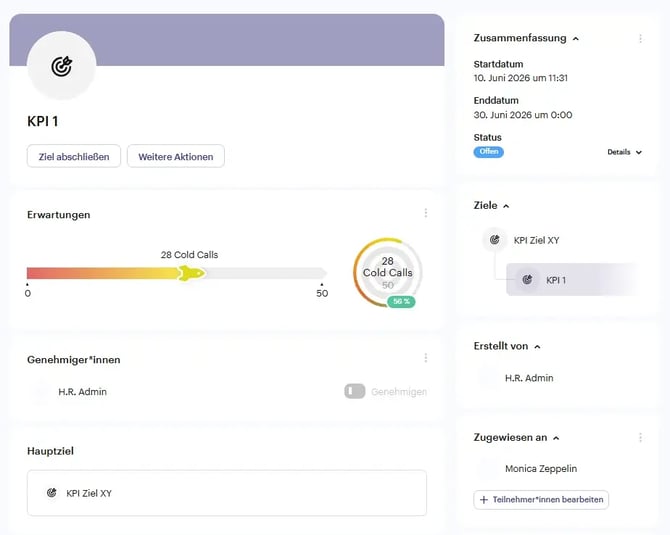Click the end date 30. Juni 2026 um 0:00

pos(523,115)
